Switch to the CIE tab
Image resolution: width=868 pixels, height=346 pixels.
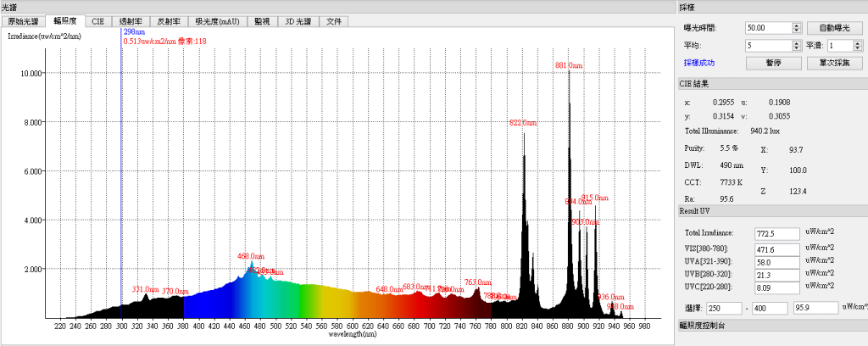click(98, 20)
